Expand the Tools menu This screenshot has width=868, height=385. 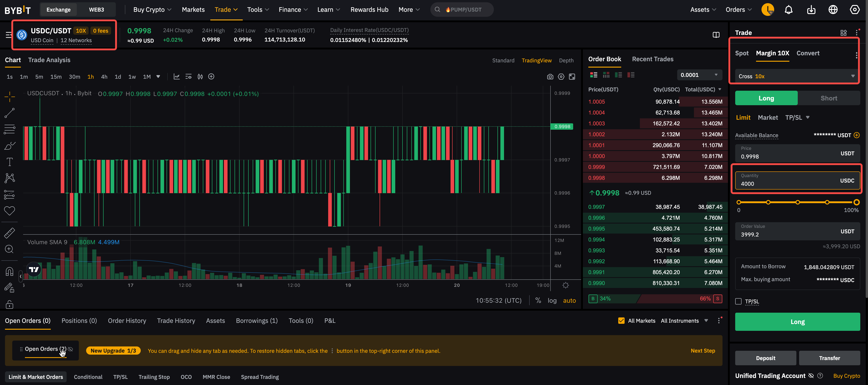[258, 10]
